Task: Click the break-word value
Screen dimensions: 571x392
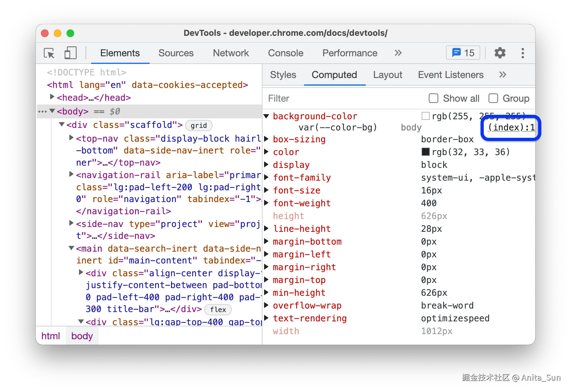Action: tap(447, 305)
